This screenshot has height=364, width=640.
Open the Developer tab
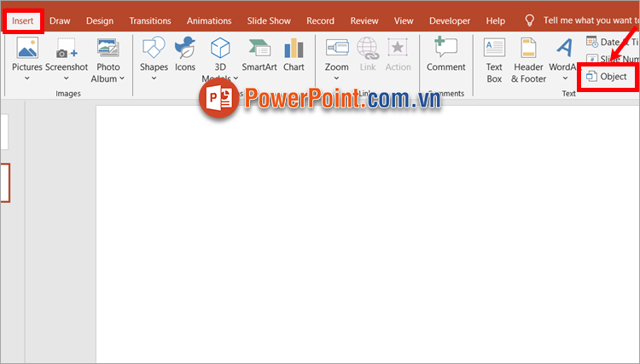click(450, 20)
